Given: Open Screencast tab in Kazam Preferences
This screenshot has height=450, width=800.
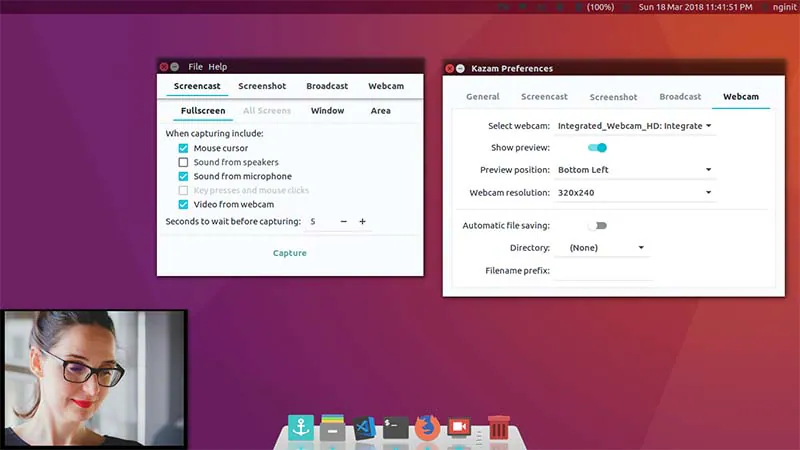Looking at the screenshot, I should [544, 96].
